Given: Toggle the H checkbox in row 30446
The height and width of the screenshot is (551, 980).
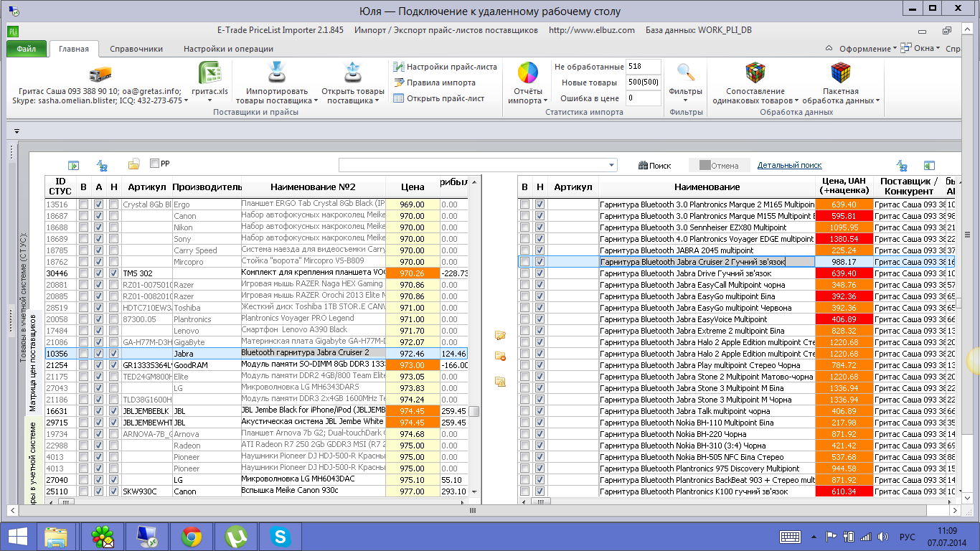Looking at the screenshot, I should [x=114, y=273].
